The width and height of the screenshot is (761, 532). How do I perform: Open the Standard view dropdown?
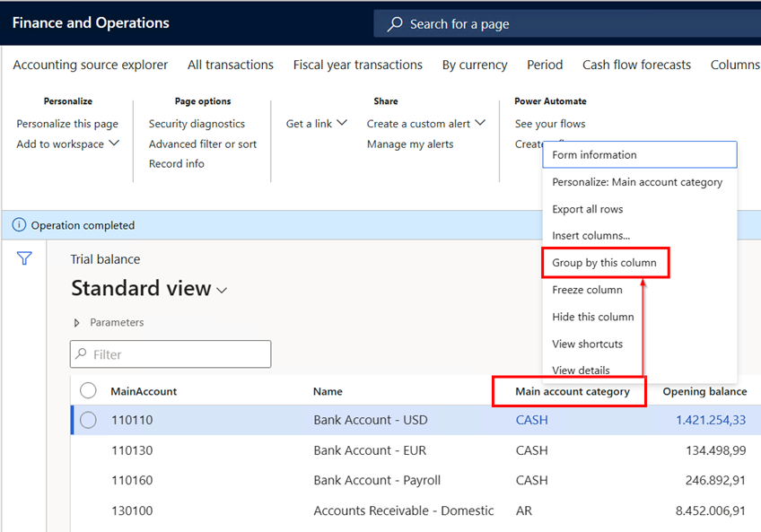point(222,291)
